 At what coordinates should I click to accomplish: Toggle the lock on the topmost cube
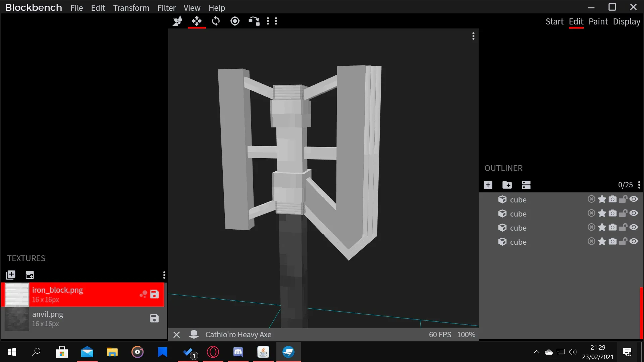click(x=623, y=199)
